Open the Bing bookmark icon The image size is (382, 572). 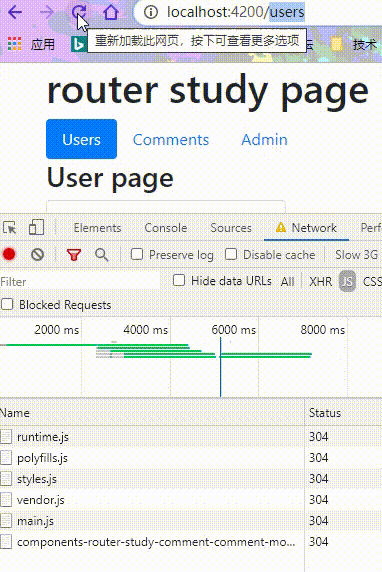[78, 44]
